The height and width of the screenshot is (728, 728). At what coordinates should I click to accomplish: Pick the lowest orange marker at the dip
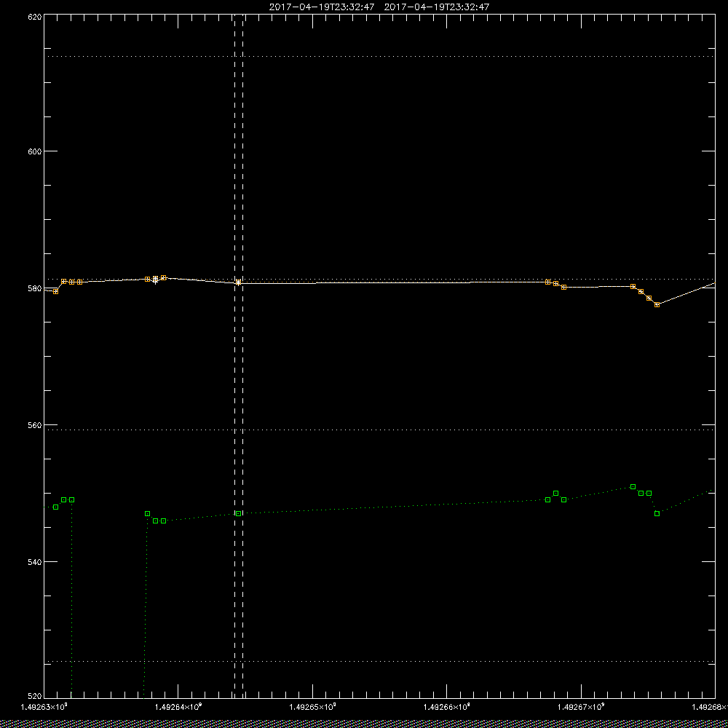(657, 305)
